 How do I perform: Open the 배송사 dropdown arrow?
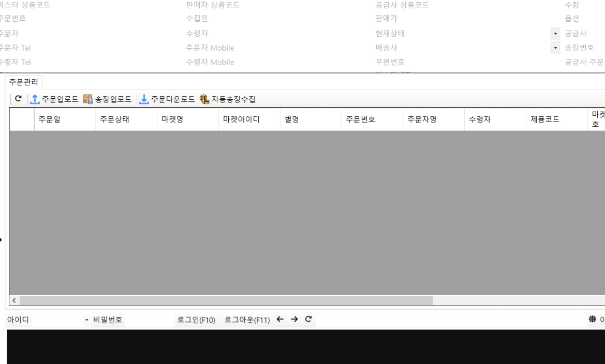[555, 48]
